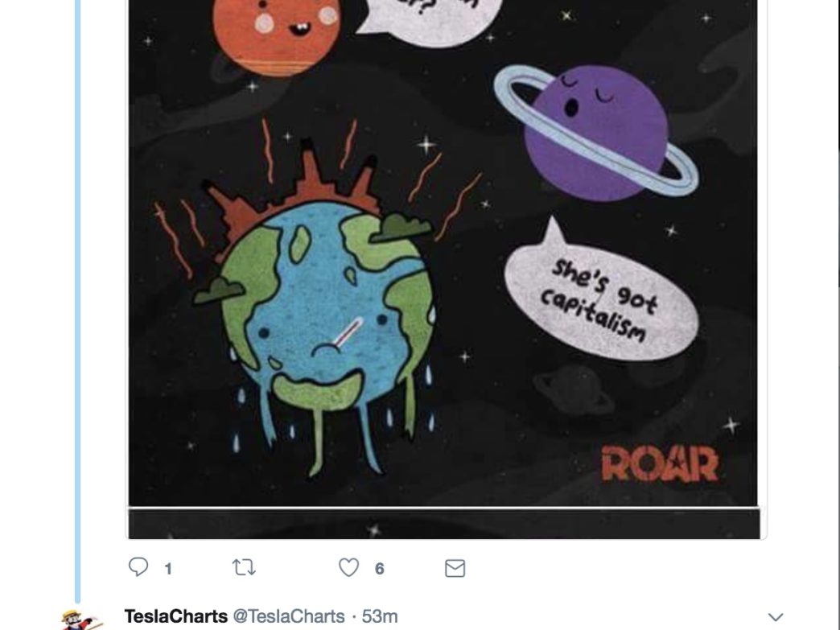Open the @TeslaCharts handle link
This screenshot has height=630, width=840.
288,616
